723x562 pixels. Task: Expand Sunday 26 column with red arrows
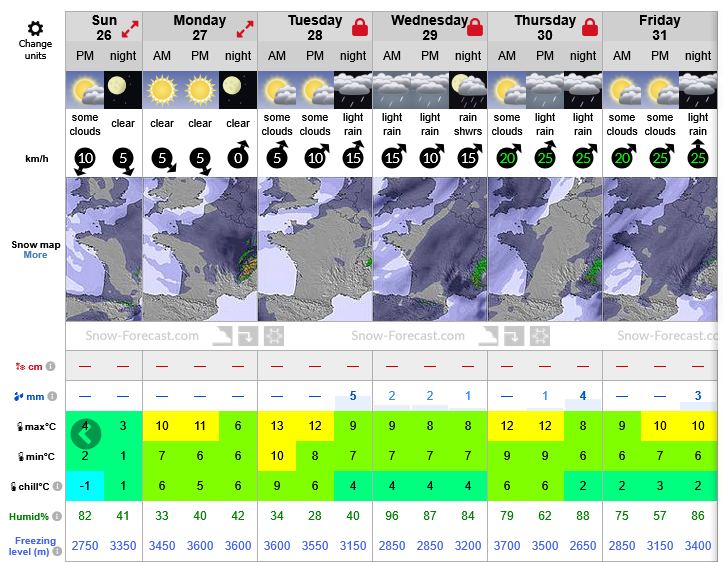click(x=130, y=29)
